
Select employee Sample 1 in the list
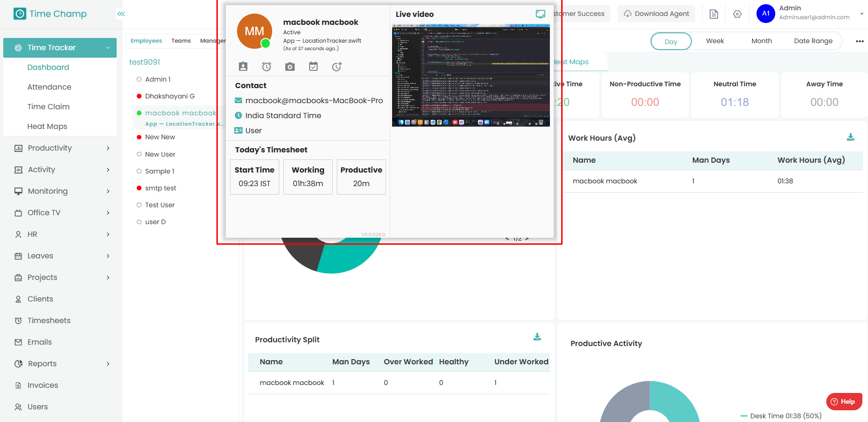[159, 171]
